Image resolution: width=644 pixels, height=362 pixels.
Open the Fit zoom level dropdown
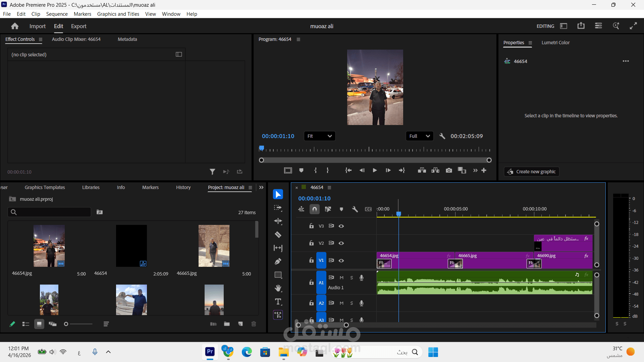click(320, 136)
